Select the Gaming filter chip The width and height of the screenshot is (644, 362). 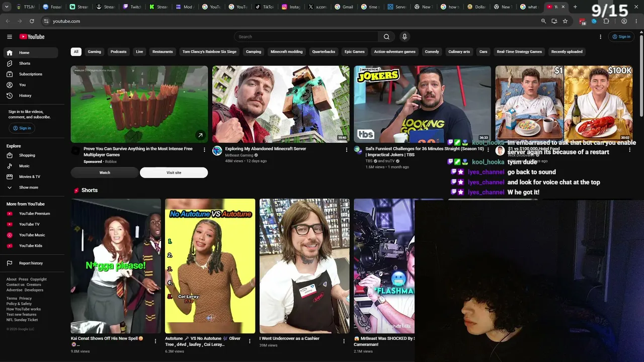pyautogui.click(x=95, y=52)
